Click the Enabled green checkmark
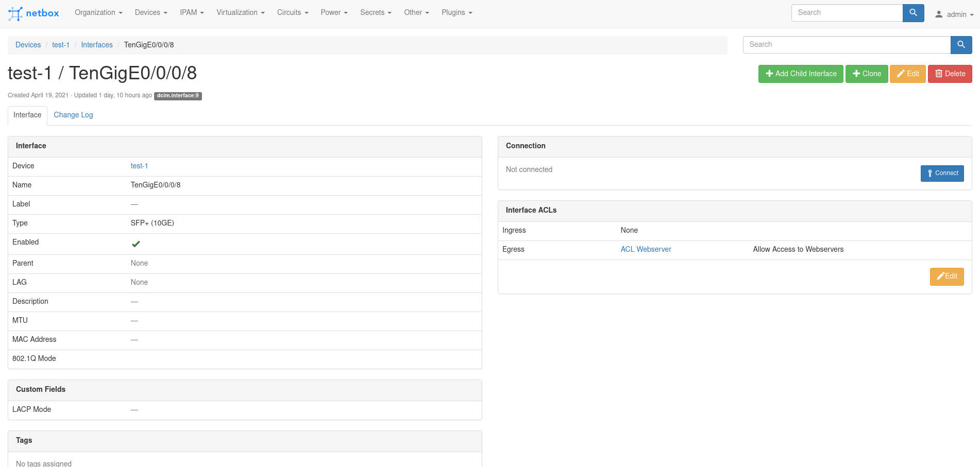This screenshot has height=467, width=980. coord(136,244)
